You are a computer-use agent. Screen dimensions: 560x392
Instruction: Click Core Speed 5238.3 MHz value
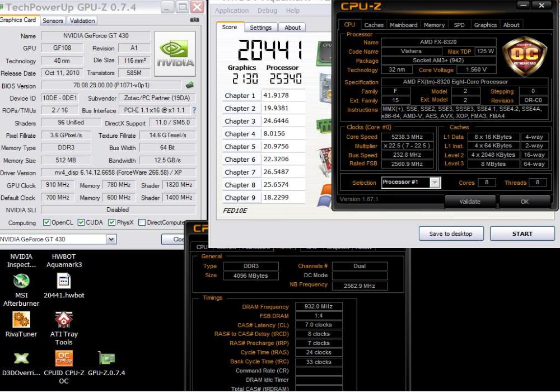tap(407, 137)
